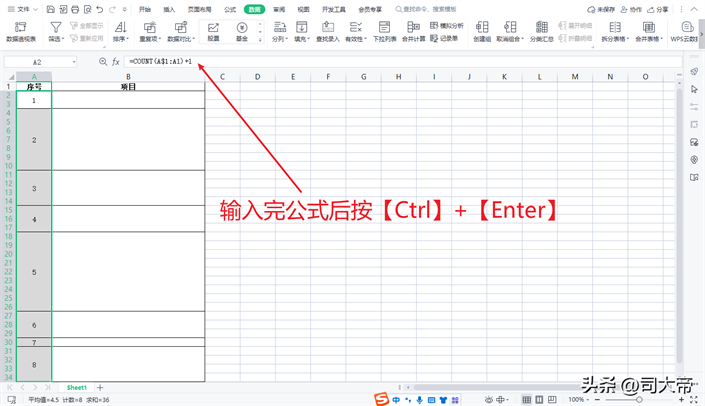Switch to the 公式 formulas tab
Image resolution: width=705 pixels, height=406 pixels.
[230, 9]
